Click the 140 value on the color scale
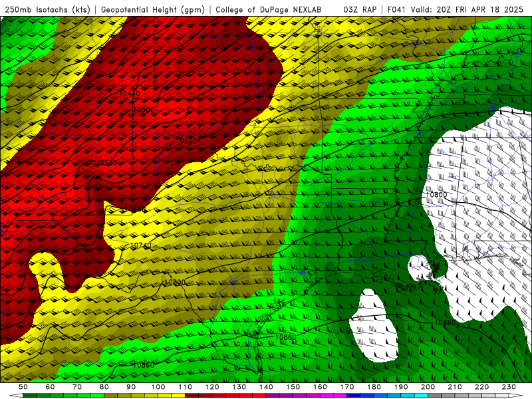 click(266, 387)
